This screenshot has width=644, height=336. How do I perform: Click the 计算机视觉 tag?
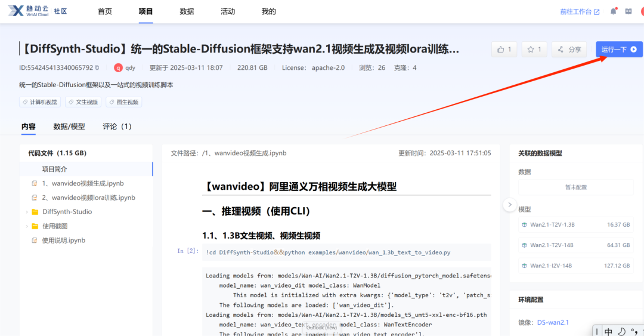(40, 102)
